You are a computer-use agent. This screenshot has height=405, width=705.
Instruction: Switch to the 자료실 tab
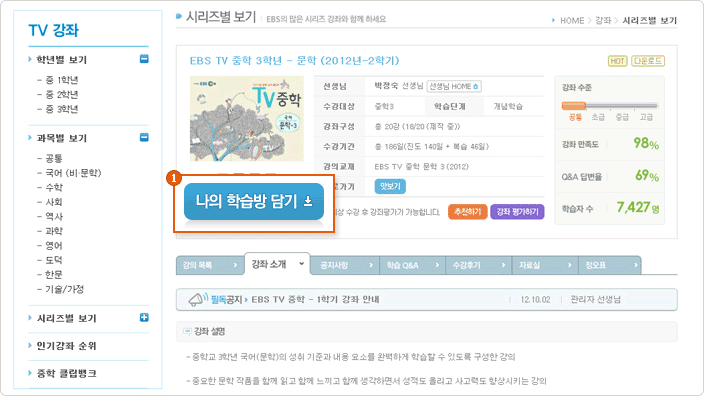point(545,265)
